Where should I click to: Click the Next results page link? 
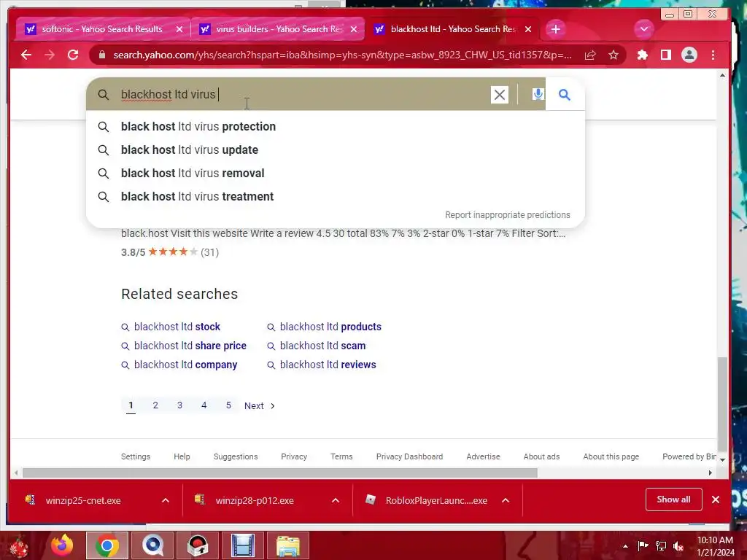[260, 405]
